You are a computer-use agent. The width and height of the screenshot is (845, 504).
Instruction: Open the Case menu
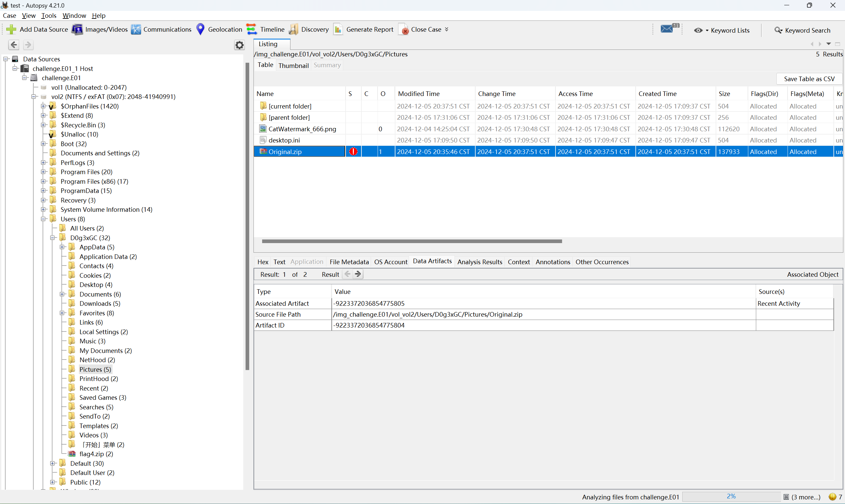[x=10, y=16]
